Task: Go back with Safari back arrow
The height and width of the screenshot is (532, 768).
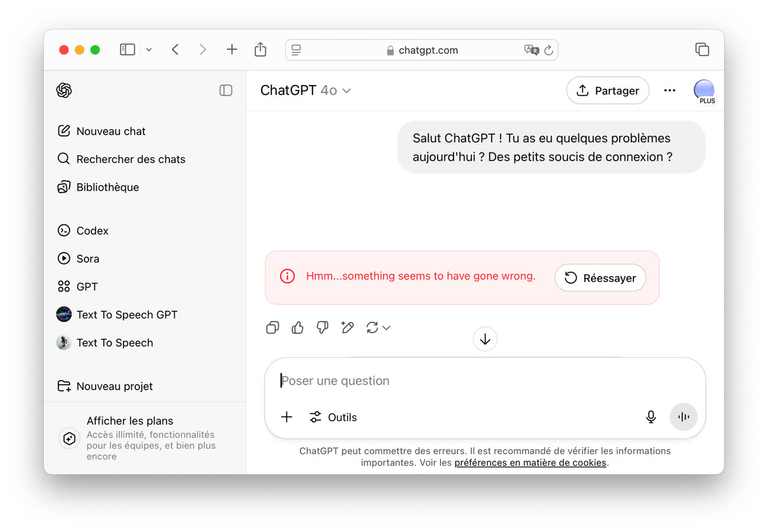Action: click(175, 50)
